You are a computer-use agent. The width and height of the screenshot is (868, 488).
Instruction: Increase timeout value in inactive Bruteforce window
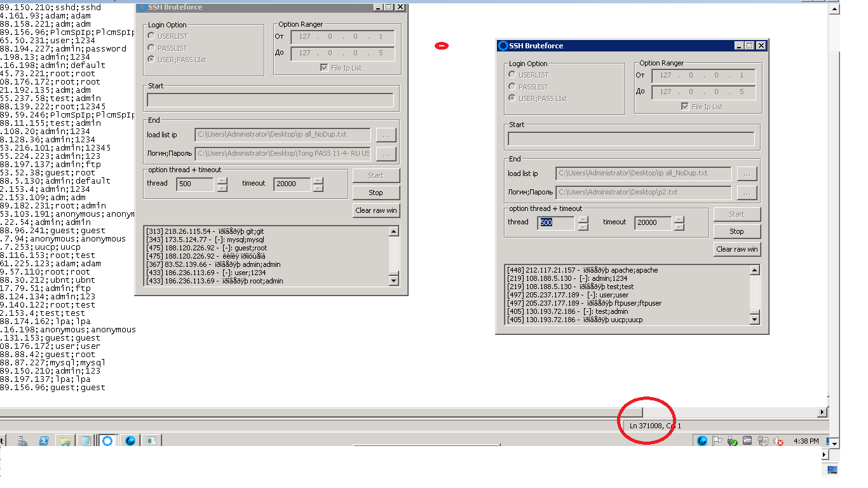coord(318,180)
